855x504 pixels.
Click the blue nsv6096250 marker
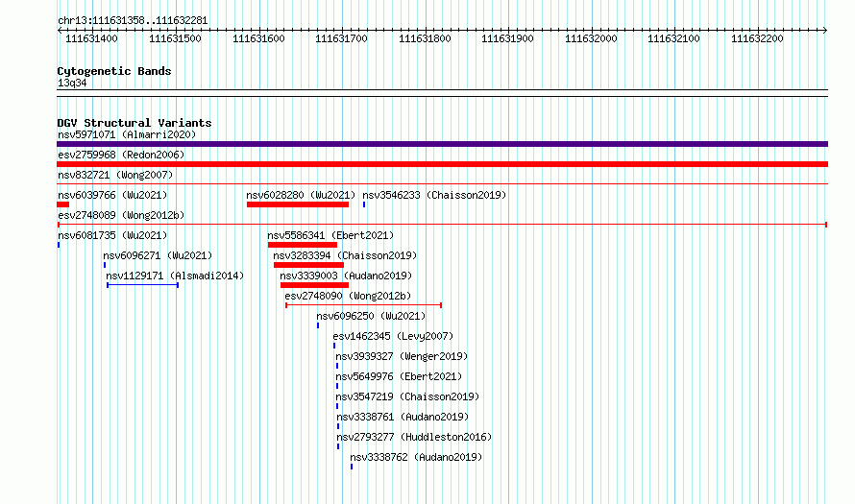(x=318, y=325)
